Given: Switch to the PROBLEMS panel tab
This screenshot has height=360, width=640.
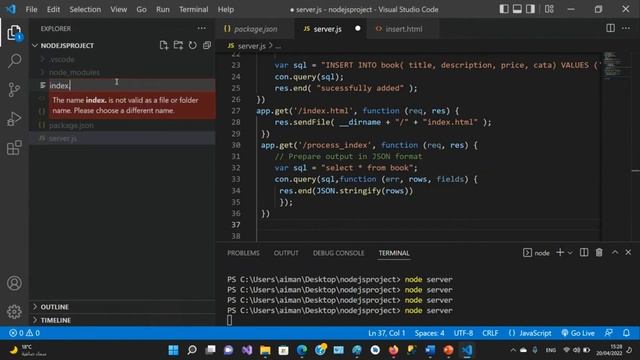Looking at the screenshot, I should (243, 253).
